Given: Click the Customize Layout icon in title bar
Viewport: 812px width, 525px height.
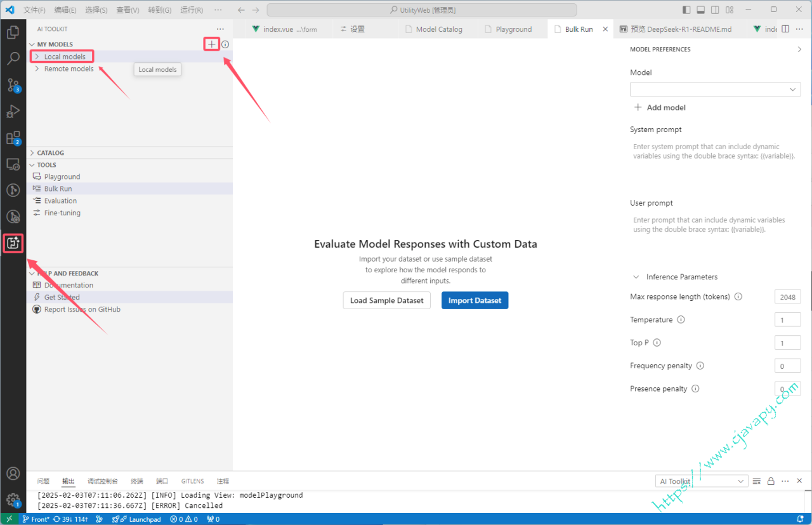Looking at the screenshot, I should [730, 10].
